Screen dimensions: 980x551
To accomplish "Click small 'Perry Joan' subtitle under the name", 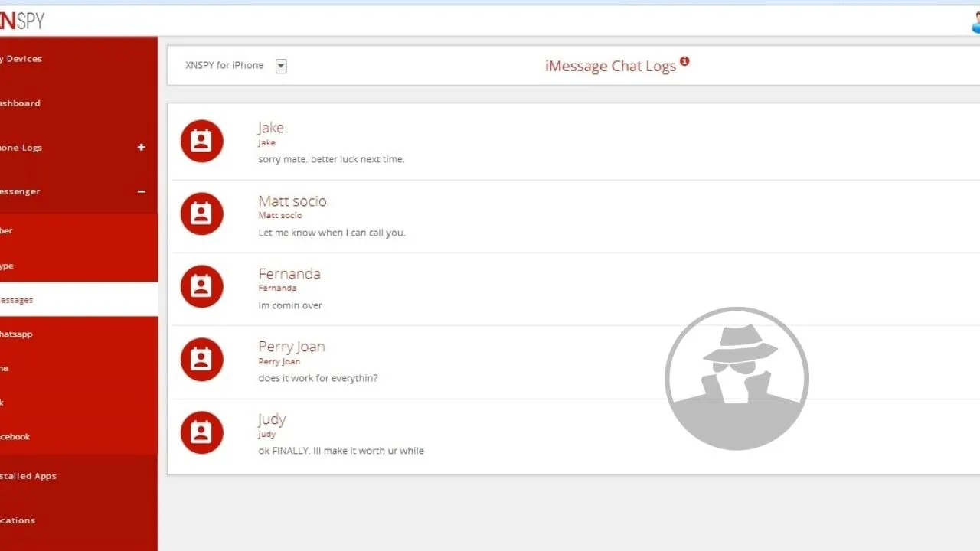I will pos(279,361).
